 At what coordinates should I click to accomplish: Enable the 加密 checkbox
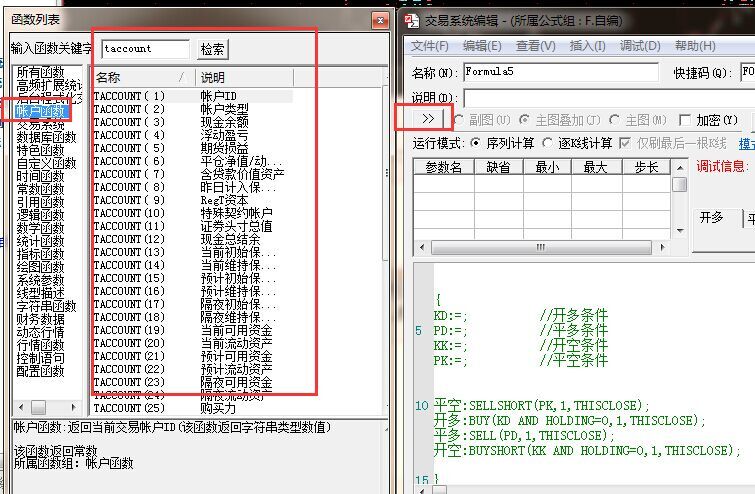(x=685, y=120)
